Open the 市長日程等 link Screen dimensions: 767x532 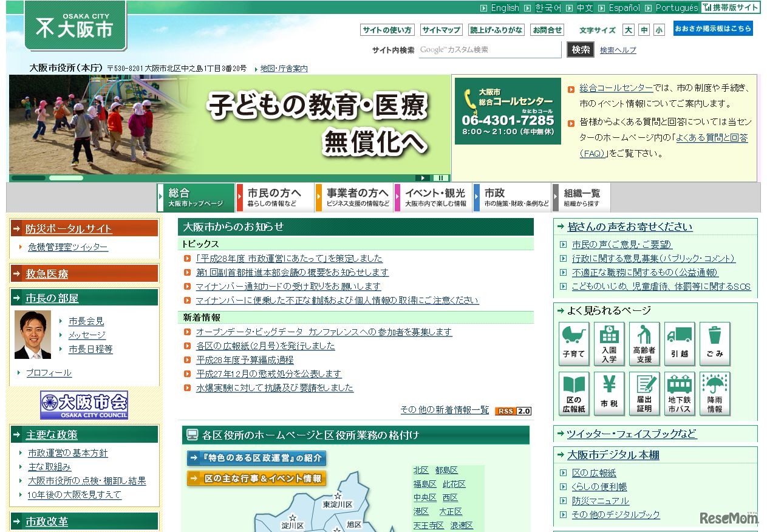(x=90, y=349)
